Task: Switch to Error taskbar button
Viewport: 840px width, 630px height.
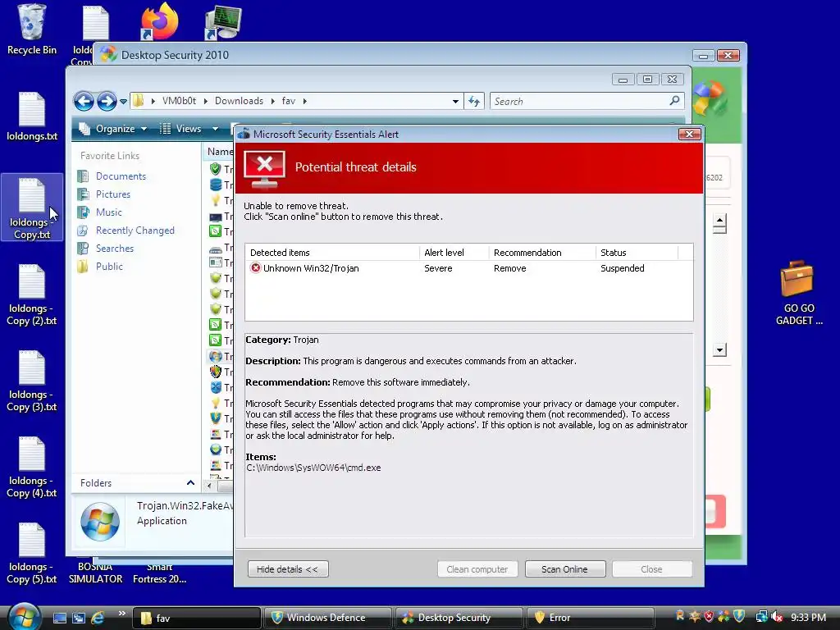Action: [590, 618]
